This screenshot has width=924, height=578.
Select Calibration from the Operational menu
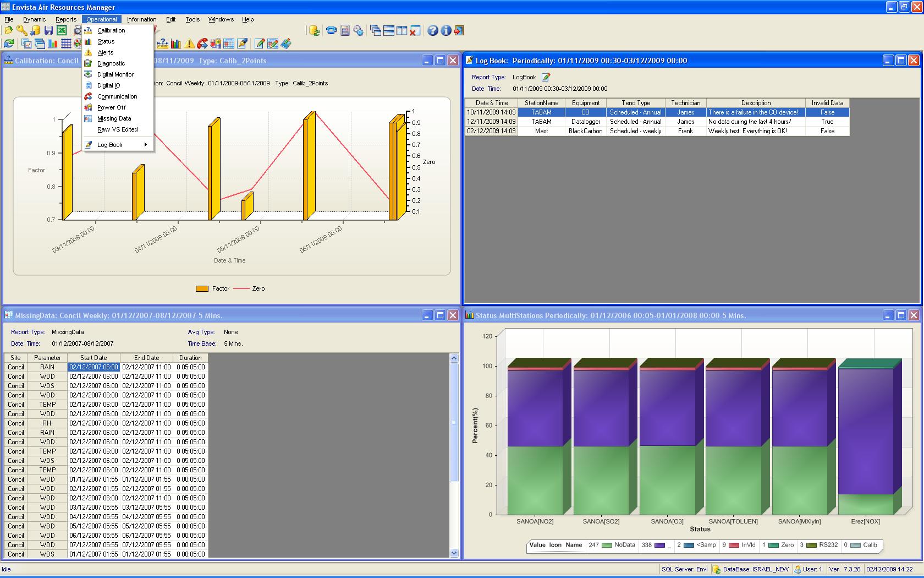(112, 30)
